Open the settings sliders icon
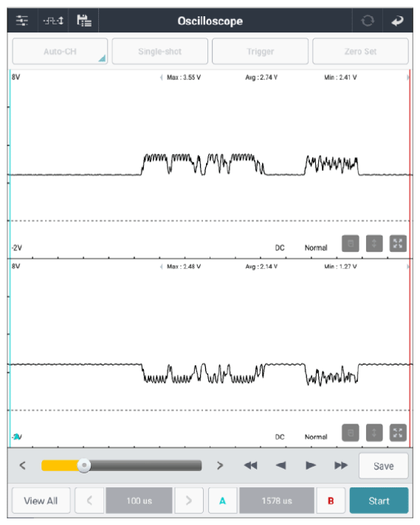 coord(22,21)
